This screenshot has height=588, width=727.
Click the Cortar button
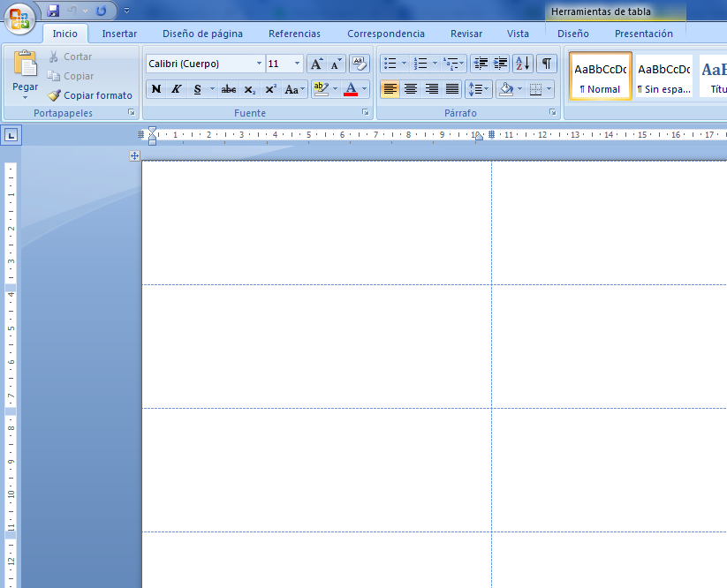coord(71,57)
